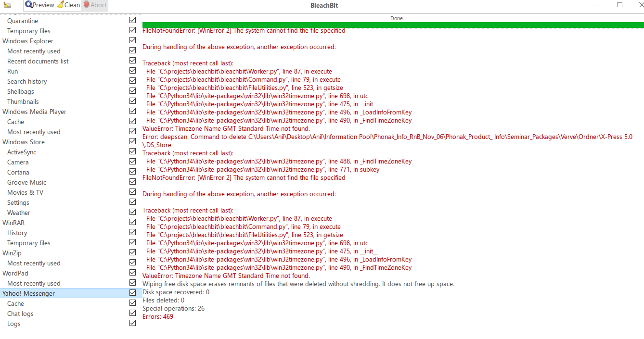Select the ActiveSync option

pos(22,152)
